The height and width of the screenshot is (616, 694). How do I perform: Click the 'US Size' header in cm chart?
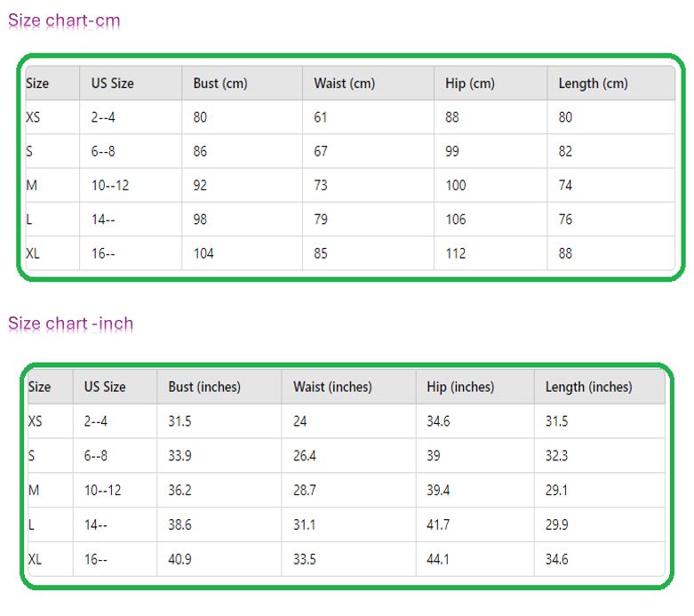(112, 84)
